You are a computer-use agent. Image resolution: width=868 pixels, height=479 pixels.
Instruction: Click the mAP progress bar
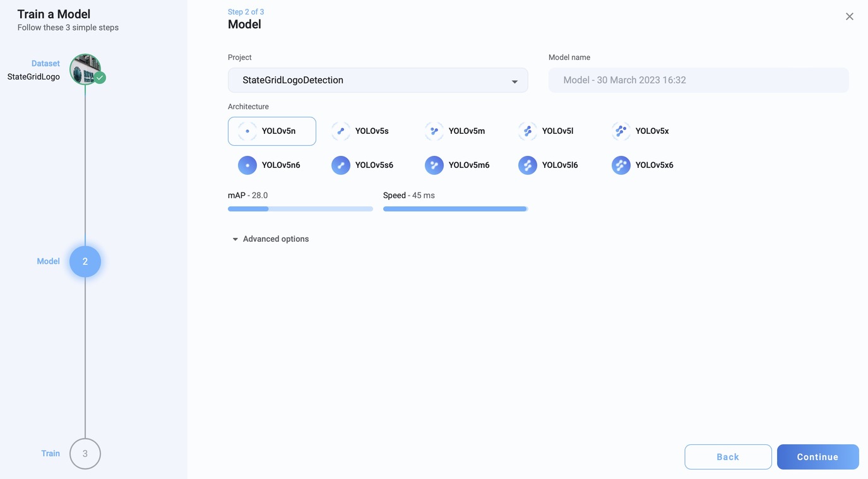[x=300, y=209]
